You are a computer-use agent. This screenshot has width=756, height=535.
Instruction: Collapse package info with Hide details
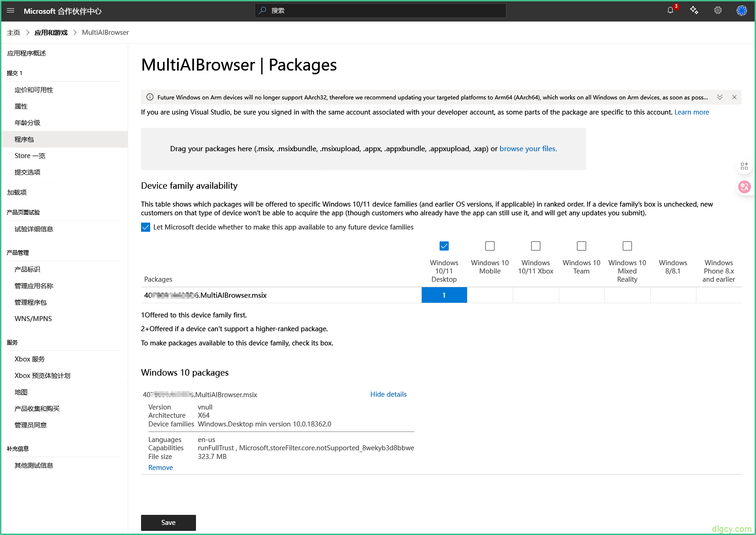[388, 394]
